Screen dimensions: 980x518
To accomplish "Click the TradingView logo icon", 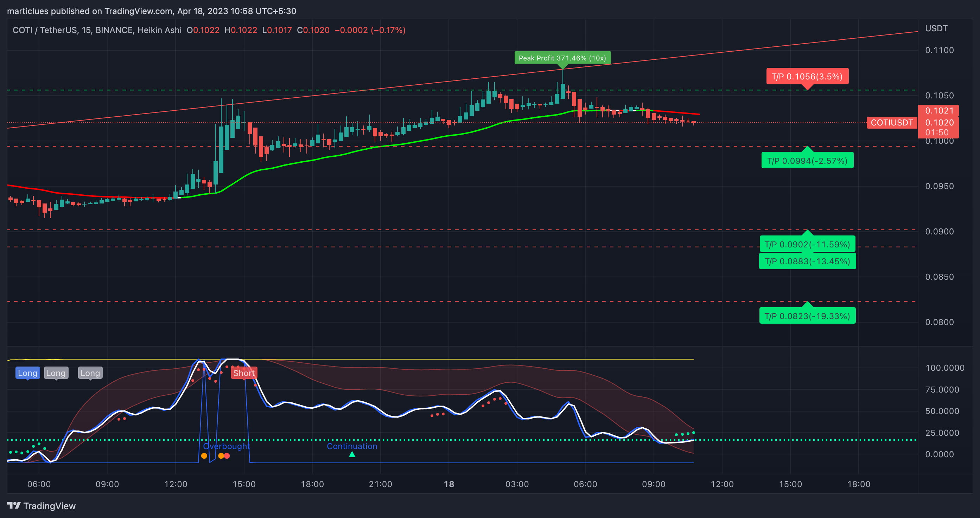I will pyautogui.click(x=14, y=505).
